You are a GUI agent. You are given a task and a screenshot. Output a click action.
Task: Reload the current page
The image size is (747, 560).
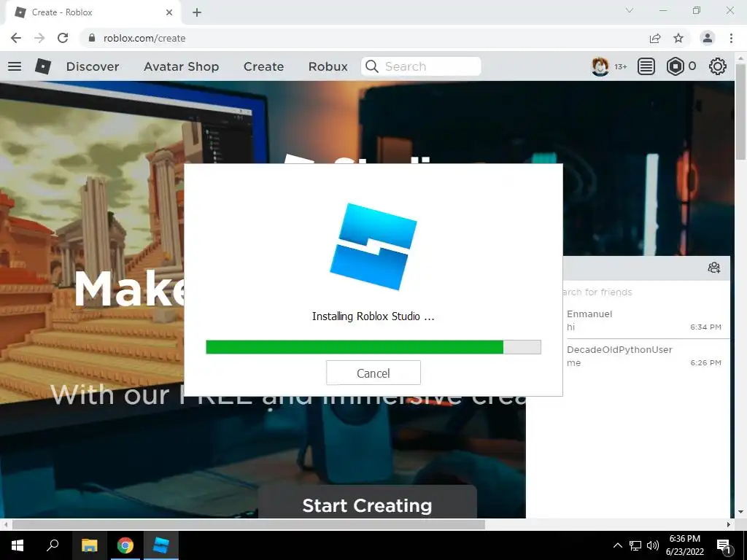63,38
